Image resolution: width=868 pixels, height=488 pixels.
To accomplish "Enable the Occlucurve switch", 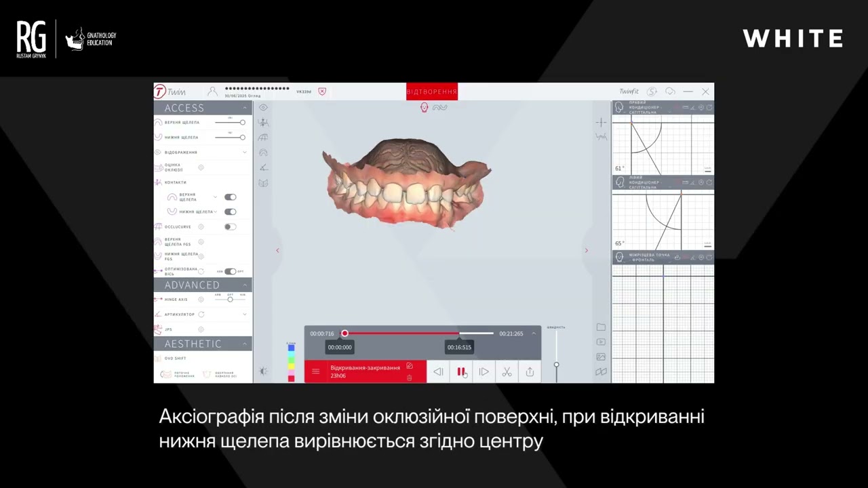I will [231, 227].
